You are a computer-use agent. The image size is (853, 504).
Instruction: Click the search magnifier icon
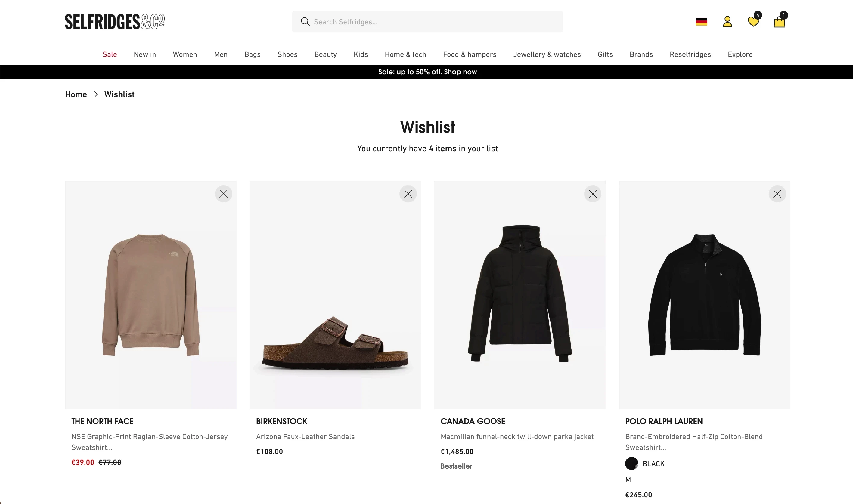305,22
